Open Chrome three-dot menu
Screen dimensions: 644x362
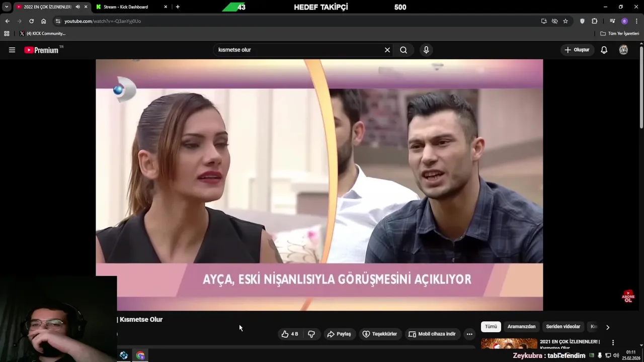click(x=637, y=21)
